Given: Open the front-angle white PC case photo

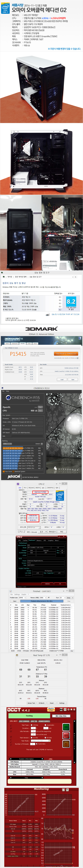Looking at the screenshot, I should coord(41,87).
